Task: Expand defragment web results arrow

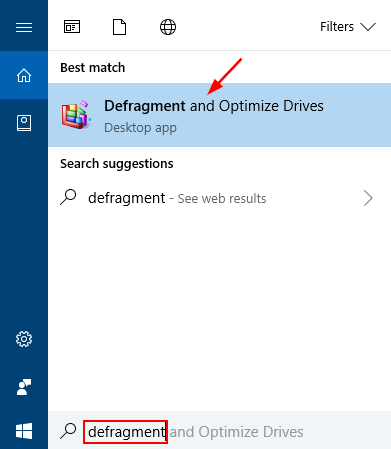Action: point(368,198)
